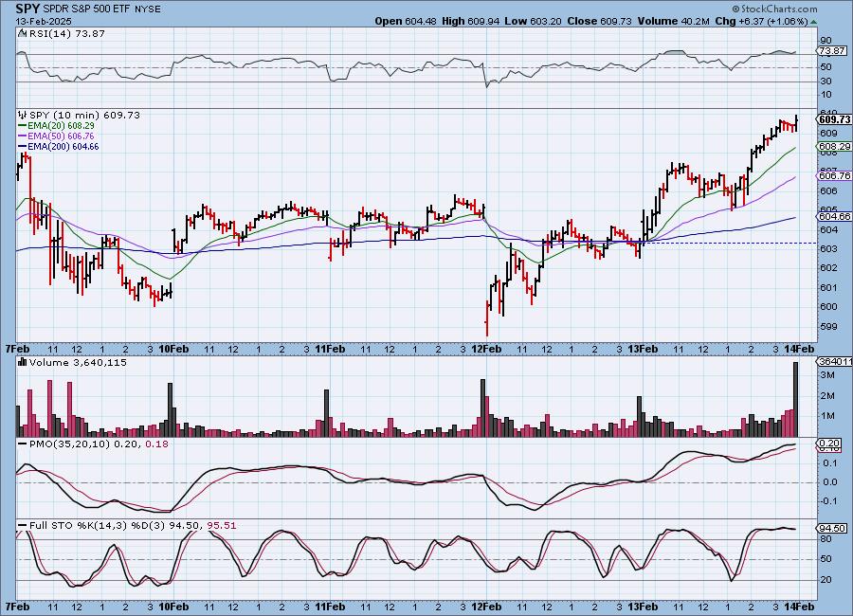Click the NYSE exchange label

click(x=148, y=9)
